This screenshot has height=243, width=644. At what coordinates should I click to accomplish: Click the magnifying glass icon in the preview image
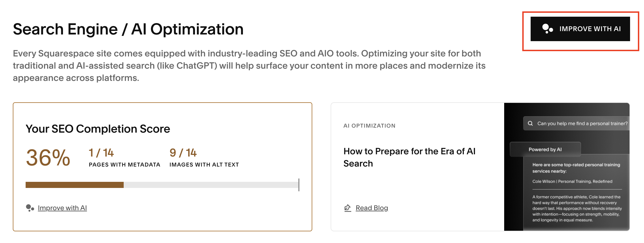[x=530, y=123]
